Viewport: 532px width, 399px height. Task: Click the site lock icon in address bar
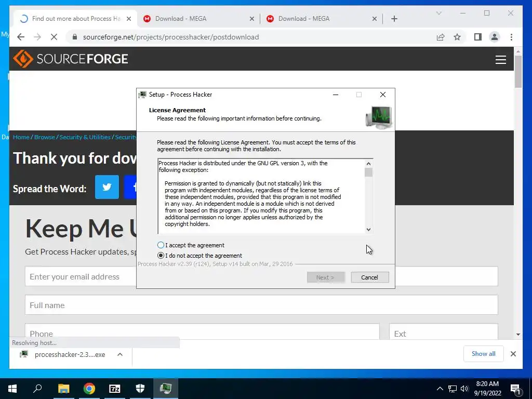(75, 37)
